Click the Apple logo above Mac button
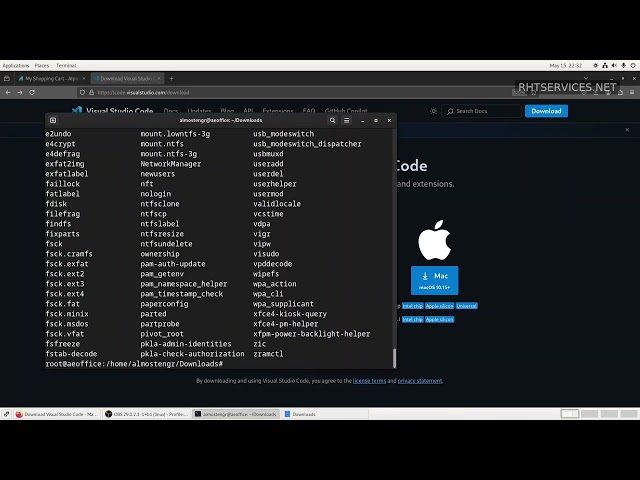This screenshot has width=640, height=480. pyautogui.click(x=434, y=240)
